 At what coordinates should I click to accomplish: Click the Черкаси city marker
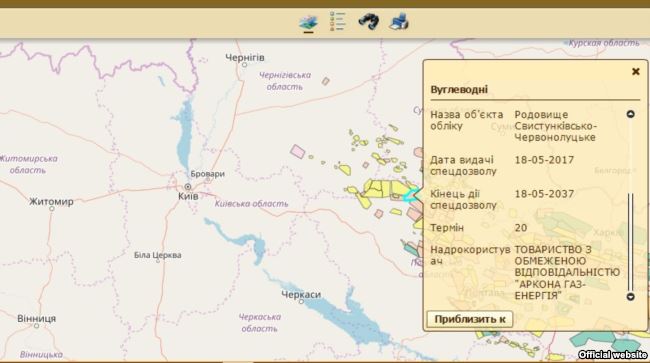coord(301,302)
